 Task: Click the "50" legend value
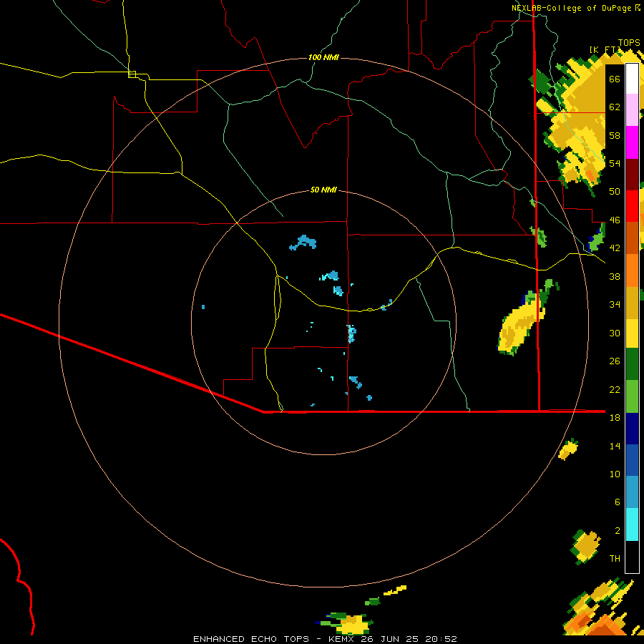[x=615, y=192]
